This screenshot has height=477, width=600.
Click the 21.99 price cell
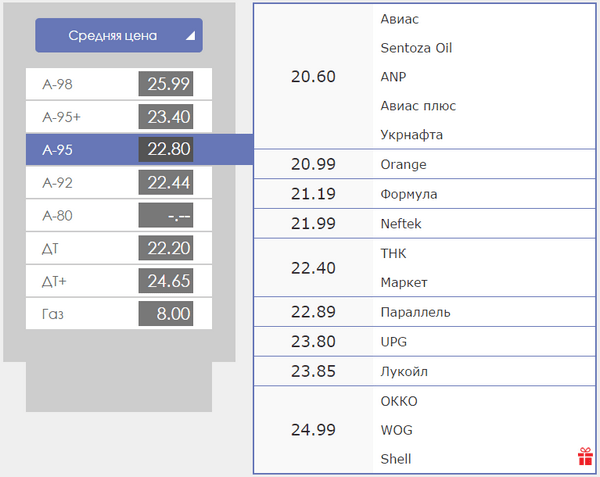click(x=313, y=224)
